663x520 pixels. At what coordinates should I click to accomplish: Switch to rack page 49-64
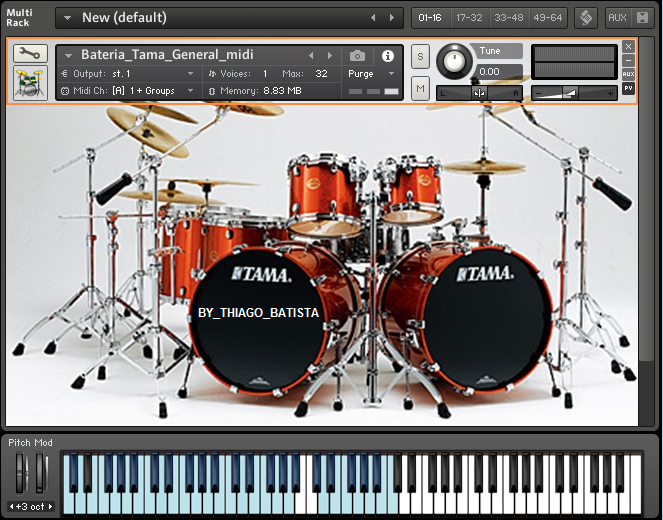click(x=548, y=18)
